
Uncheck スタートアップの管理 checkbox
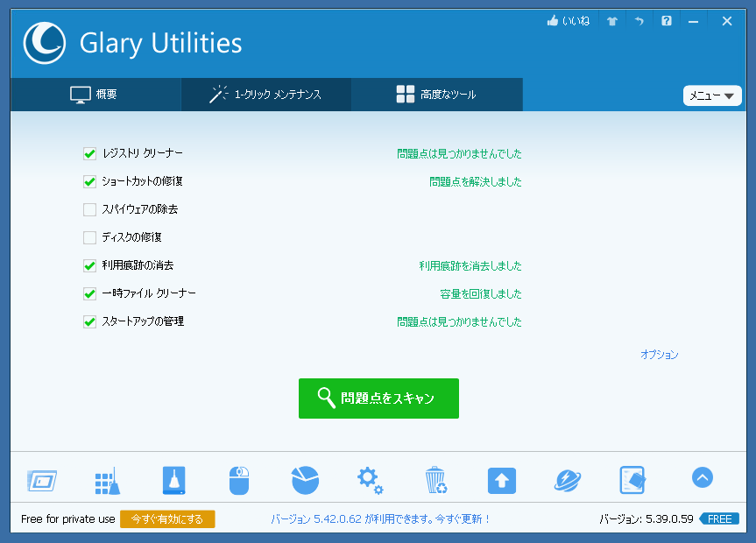(x=89, y=321)
